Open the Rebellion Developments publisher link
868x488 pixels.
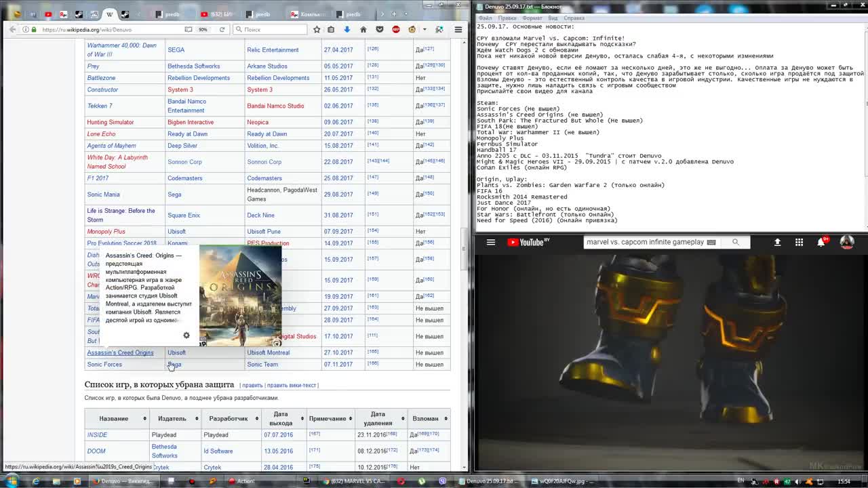coord(199,78)
